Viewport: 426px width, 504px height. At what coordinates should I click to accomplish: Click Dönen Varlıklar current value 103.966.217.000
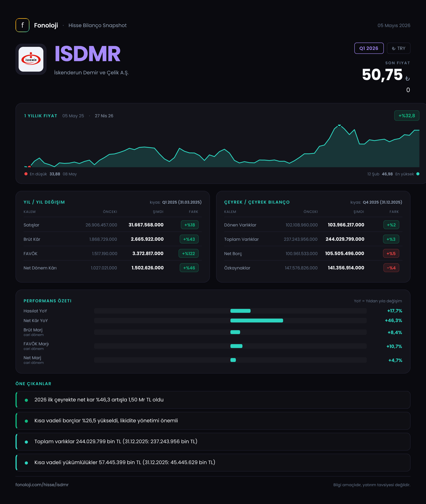pyautogui.click(x=346, y=225)
